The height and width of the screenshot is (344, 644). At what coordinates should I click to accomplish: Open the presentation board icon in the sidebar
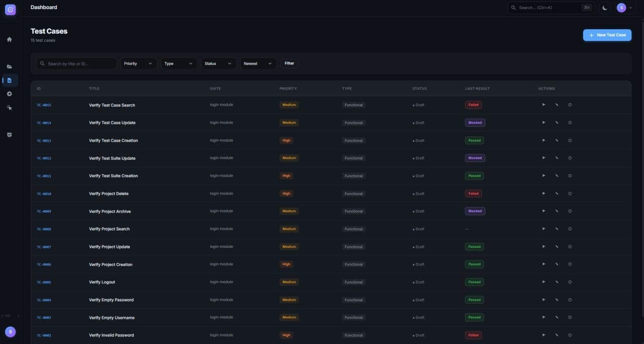coord(10,134)
